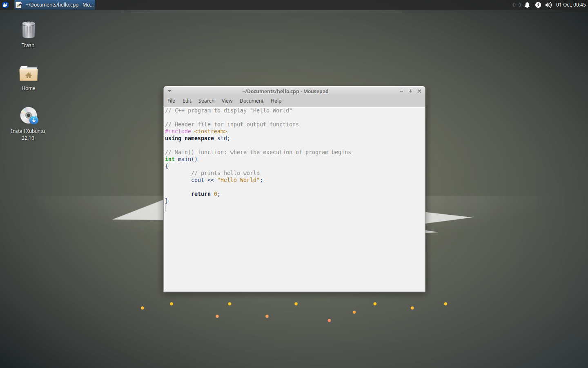This screenshot has height=368, width=588.
Task: Click the network status indicator
Action: click(x=516, y=4)
